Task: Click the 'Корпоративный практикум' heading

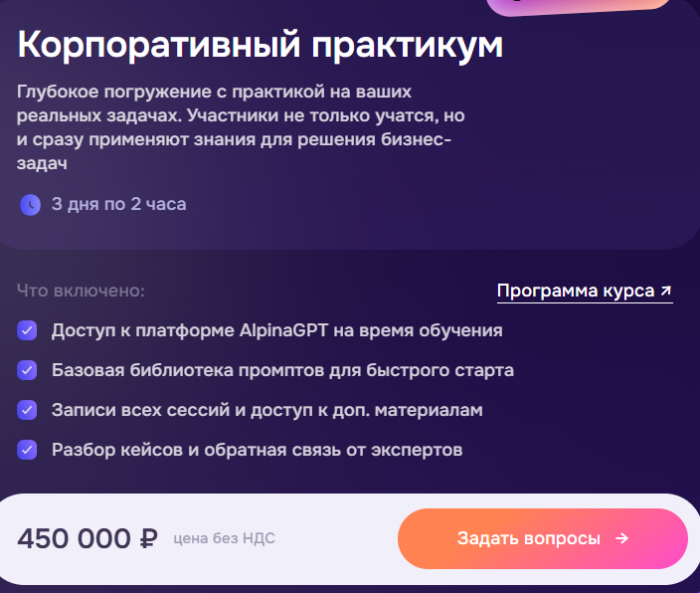Action: (x=261, y=45)
